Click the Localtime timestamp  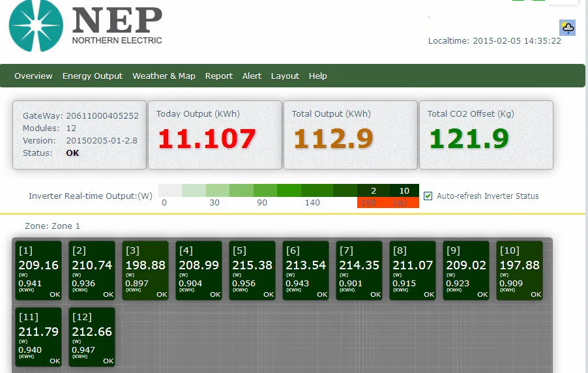pyautogui.click(x=495, y=41)
